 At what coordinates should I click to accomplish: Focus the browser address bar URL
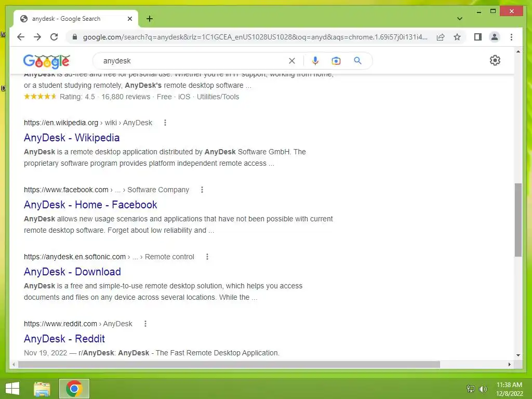(255, 37)
